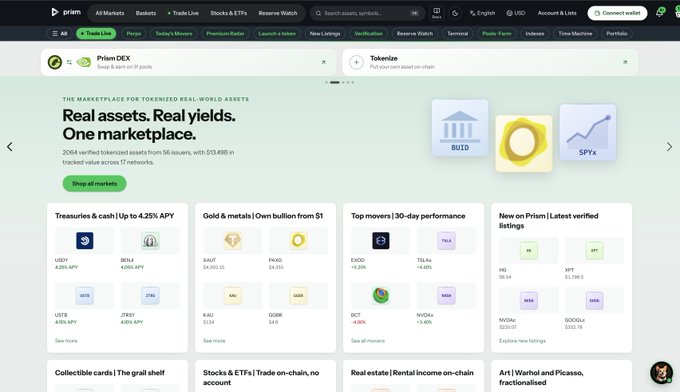Open the BUID bank tile
The height and width of the screenshot is (392, 680).
pyautogui.click(x=460, y=128)
